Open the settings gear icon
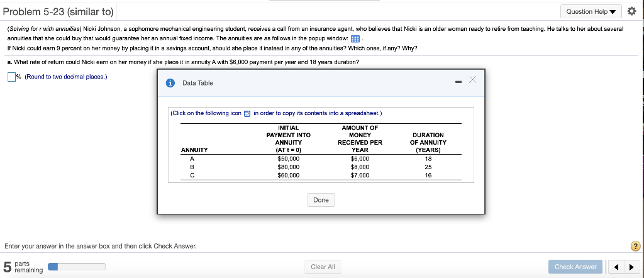The height and width of the screenshot is (278, 644). [633, 11]
